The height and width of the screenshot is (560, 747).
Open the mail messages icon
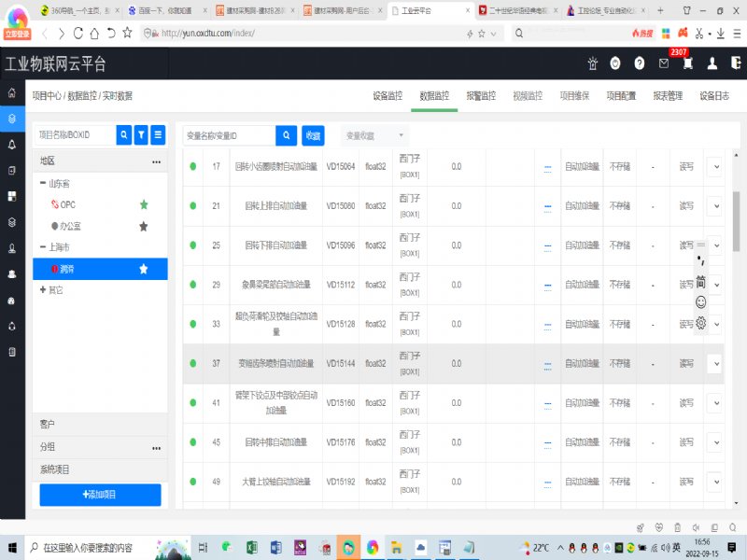point(664,63)
